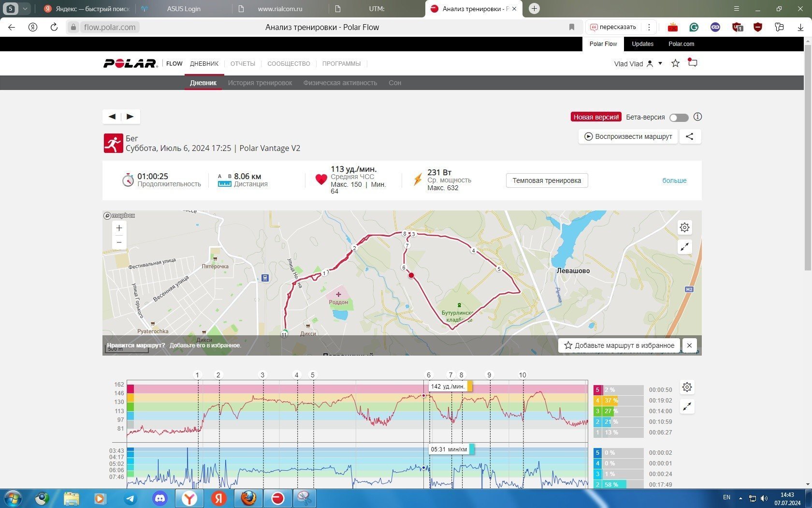Go to next training with right arrow
This screenshot has width=812, height=508.
(x=130, y=117)
